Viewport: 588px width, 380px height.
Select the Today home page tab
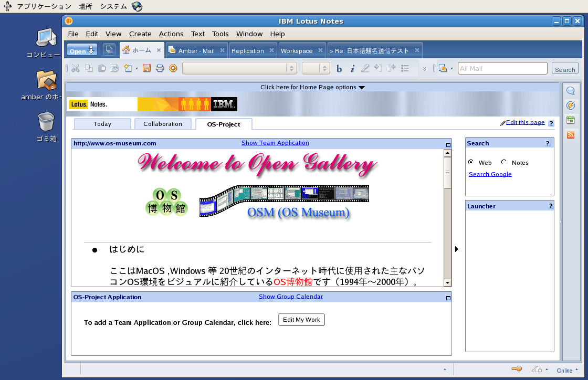[102, 124]
